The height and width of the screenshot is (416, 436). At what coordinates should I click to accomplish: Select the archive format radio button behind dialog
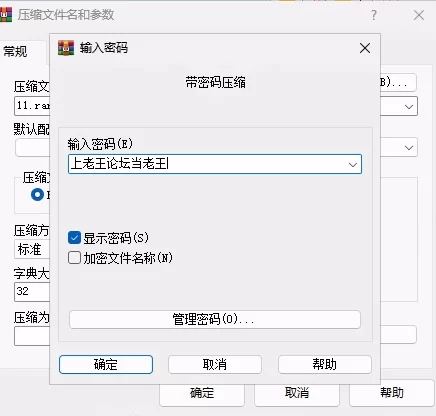37,194
